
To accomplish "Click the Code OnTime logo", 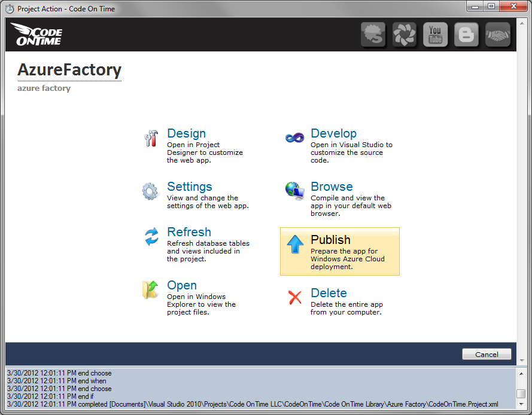I will (x=37, y=34).
